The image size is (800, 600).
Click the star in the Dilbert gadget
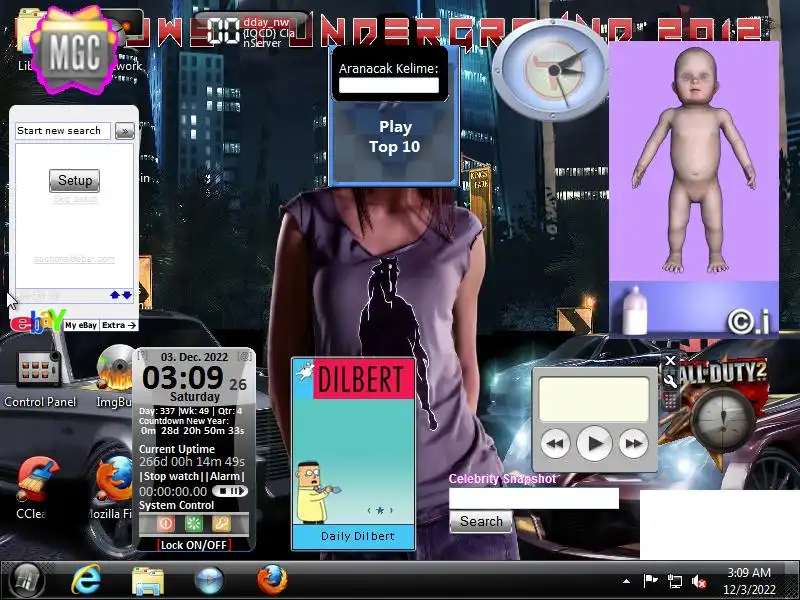click(380, 510)
